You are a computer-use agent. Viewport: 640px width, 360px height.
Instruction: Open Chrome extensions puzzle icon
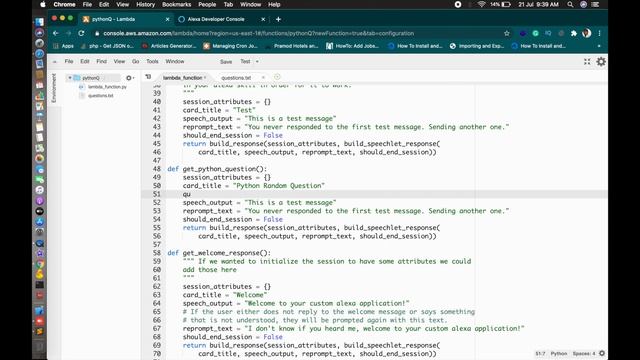point(574,33)
